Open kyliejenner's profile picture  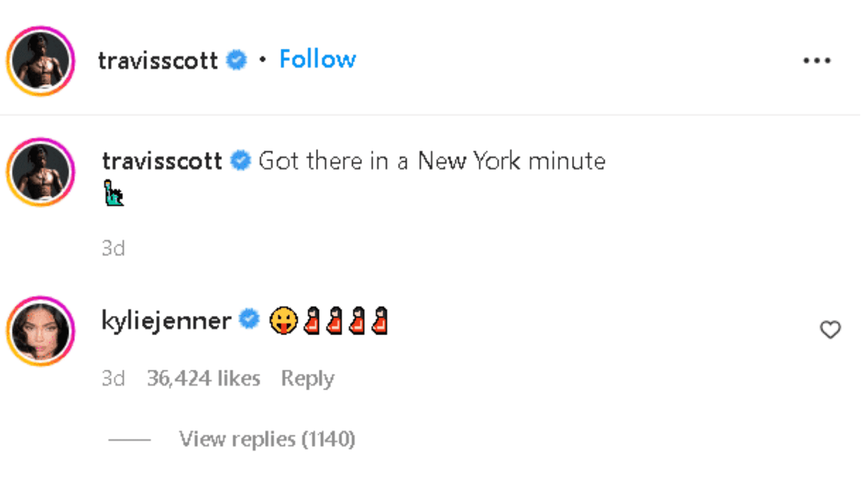(x=41, y=331)
